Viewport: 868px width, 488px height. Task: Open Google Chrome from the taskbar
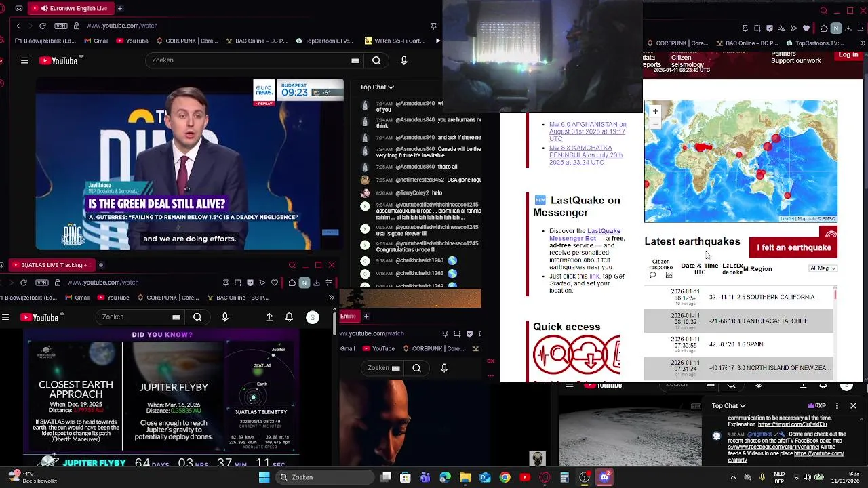(x=505, y=477)
